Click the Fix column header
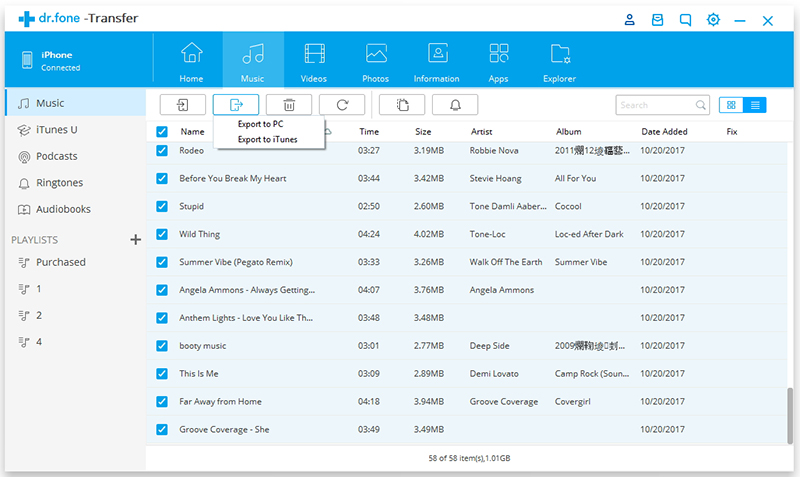The width and height of the screenshot is (800, 477). pos(732,132)
